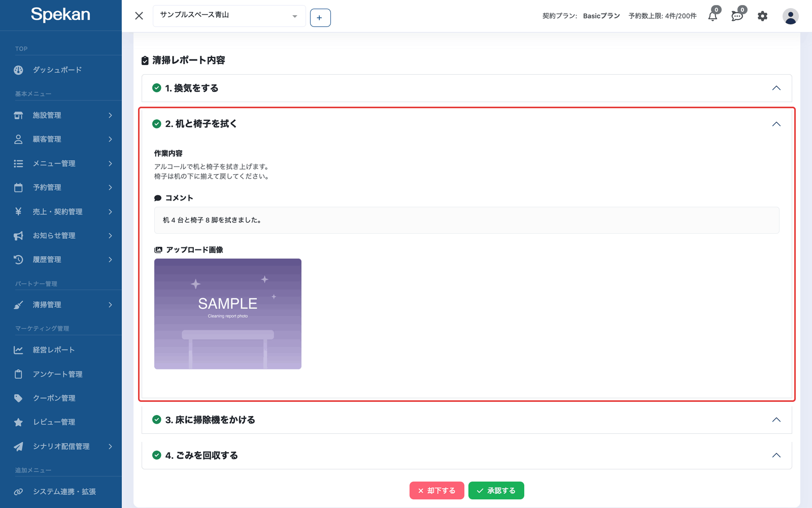The image size is (812, 508).
Task: Expand the 予約管理 sidebar menu
Action: [61, 187]
